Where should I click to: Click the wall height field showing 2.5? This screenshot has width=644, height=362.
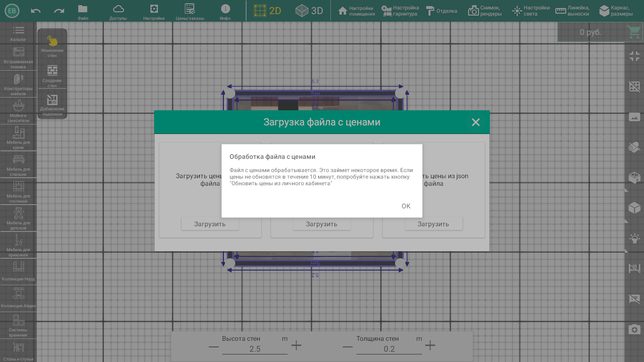click(255, 349)
